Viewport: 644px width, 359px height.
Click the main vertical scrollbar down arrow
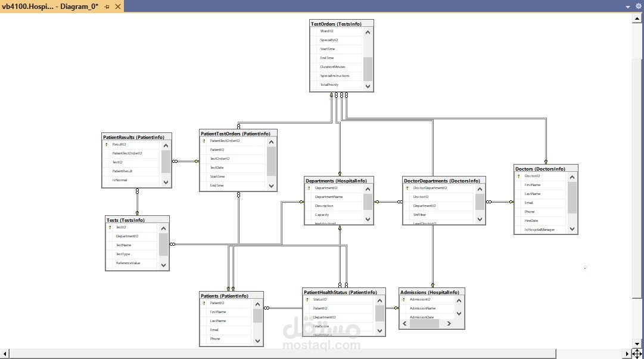click(x=637, y=343)
